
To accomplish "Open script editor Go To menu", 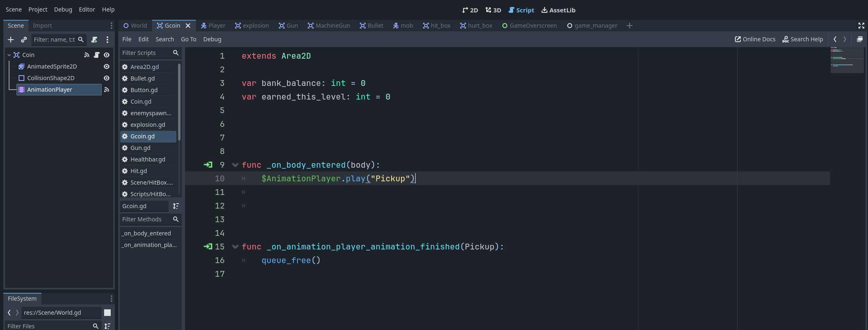I will tap(188, 39).
